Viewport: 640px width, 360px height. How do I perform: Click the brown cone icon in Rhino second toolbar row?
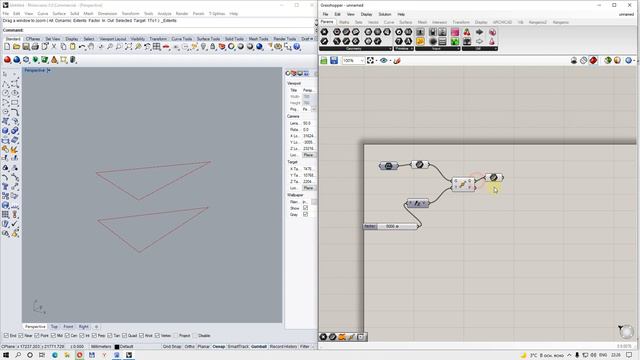click(x=54, y=60)
